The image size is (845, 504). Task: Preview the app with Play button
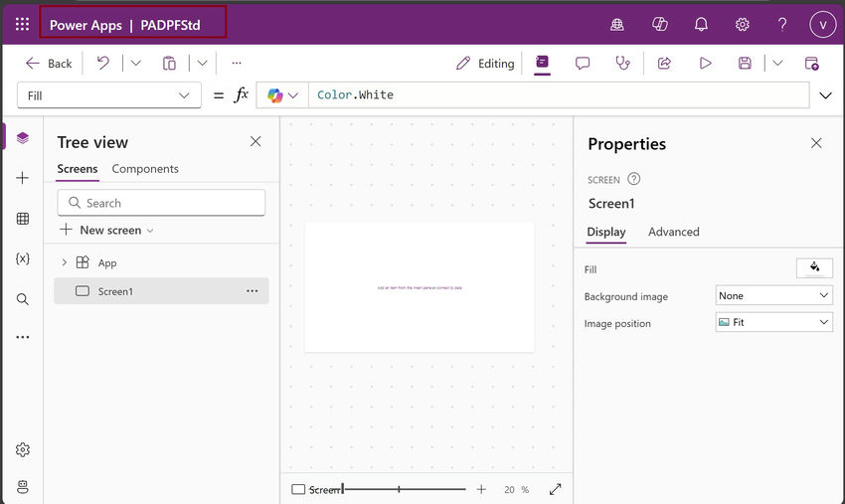(705, 63)
